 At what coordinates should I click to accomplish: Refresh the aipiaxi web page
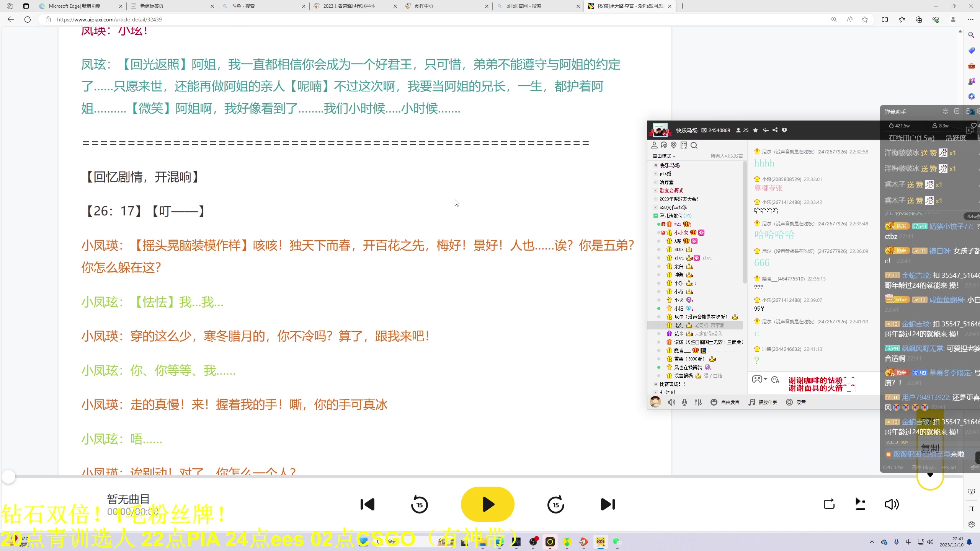[x=28, y=20]
